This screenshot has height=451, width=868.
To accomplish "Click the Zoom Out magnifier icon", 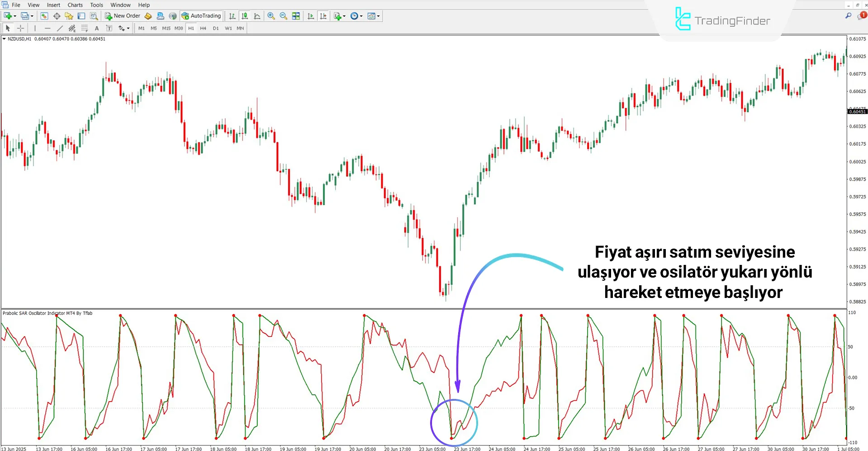I will [x=283, y=16].
